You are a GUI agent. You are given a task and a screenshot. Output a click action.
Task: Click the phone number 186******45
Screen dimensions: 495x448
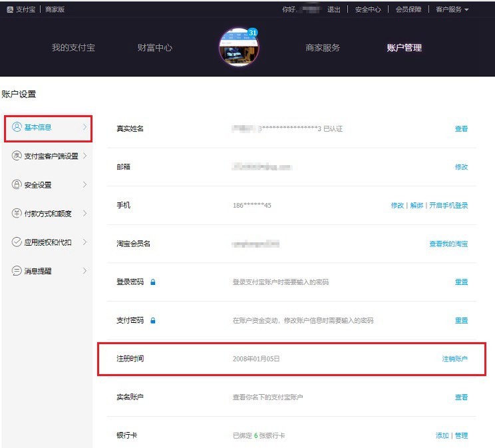click(252, 205)
